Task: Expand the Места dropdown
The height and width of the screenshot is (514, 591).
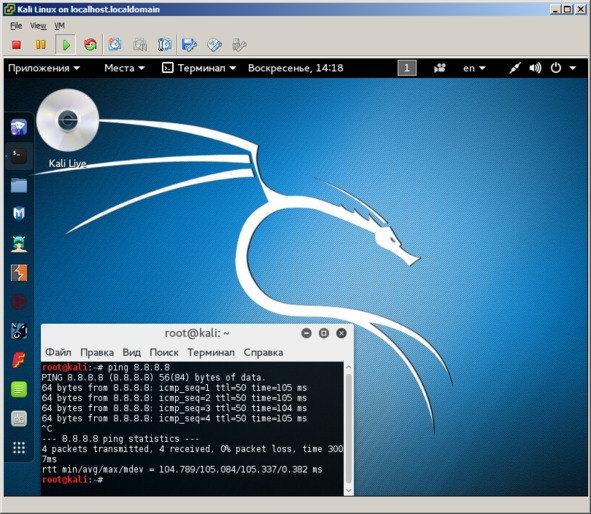Action: pyautogui.click(x=124, y=68)
